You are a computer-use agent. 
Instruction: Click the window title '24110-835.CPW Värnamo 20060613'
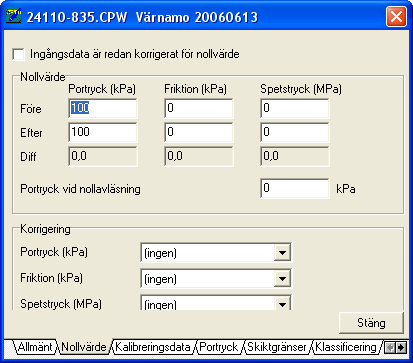142,17
